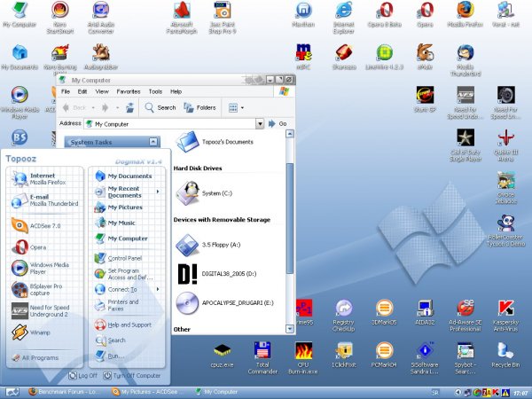Open the Quake III Arena desktop icon
This screenshot has width=532, height=399.
pyautogui.click(x=506, y=145)
